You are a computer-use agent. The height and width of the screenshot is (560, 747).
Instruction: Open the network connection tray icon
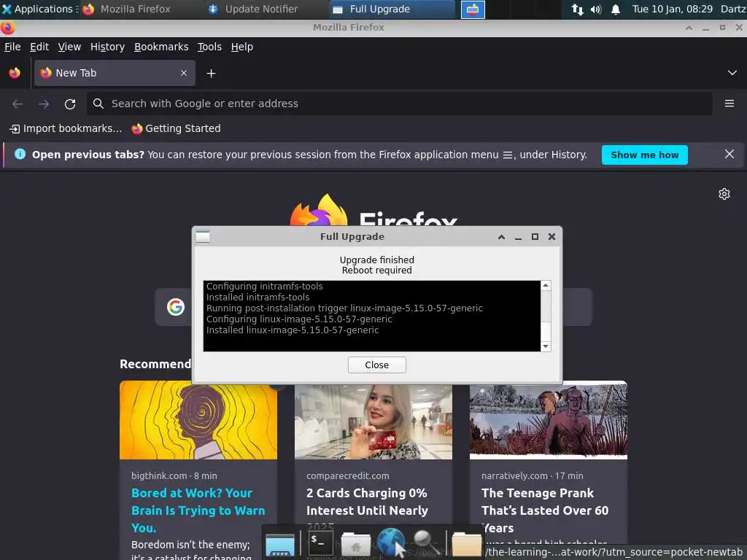[578, 9]
